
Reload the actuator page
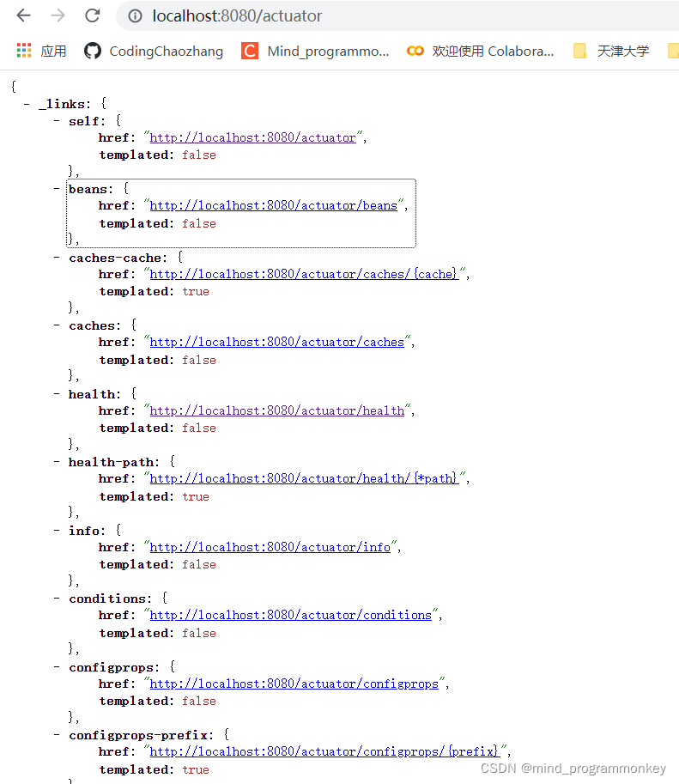click(x=93, y=15)
